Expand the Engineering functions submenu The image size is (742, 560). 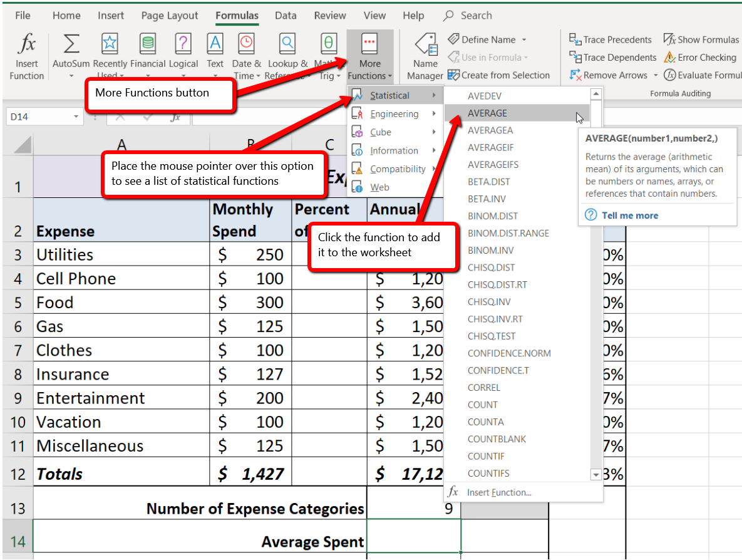point(393,113)
